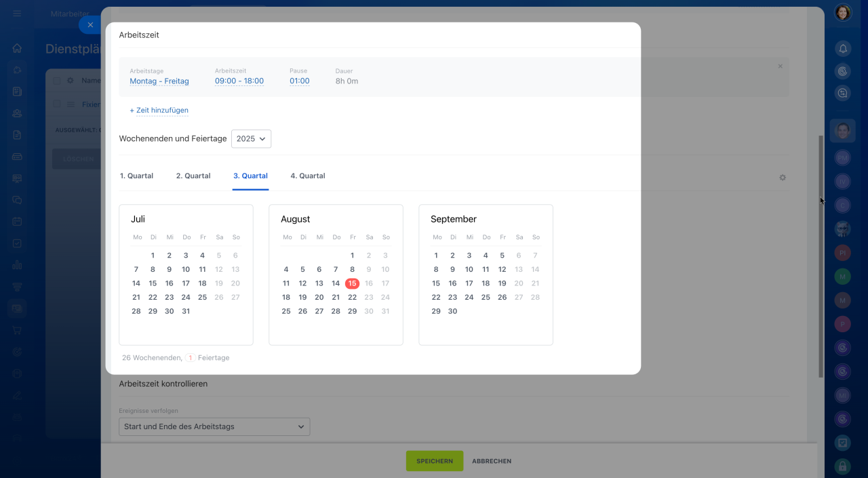This screenshot has height=478, width=868.
Task: Remove the working time row with the x icon
Action: click(x=780, y=66)
